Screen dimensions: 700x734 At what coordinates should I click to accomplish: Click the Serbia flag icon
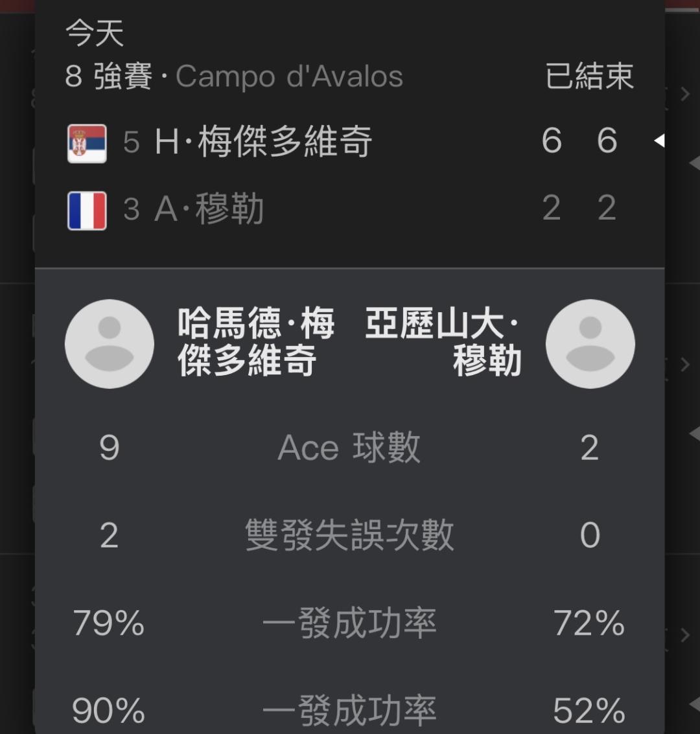click(87, 143)
